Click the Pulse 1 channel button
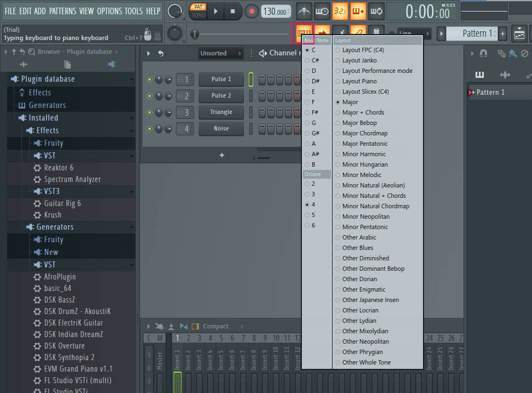 click(221, 79)
